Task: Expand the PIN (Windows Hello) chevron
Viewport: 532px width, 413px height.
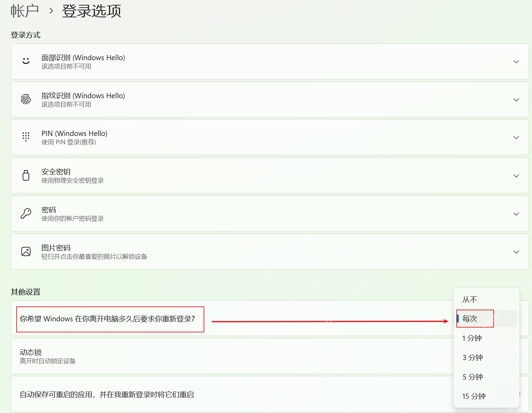Action: (516, 137)
